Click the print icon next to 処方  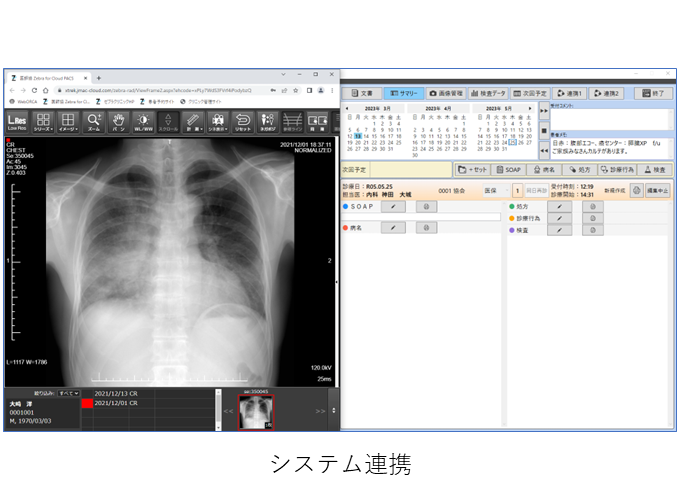point(594,206)
